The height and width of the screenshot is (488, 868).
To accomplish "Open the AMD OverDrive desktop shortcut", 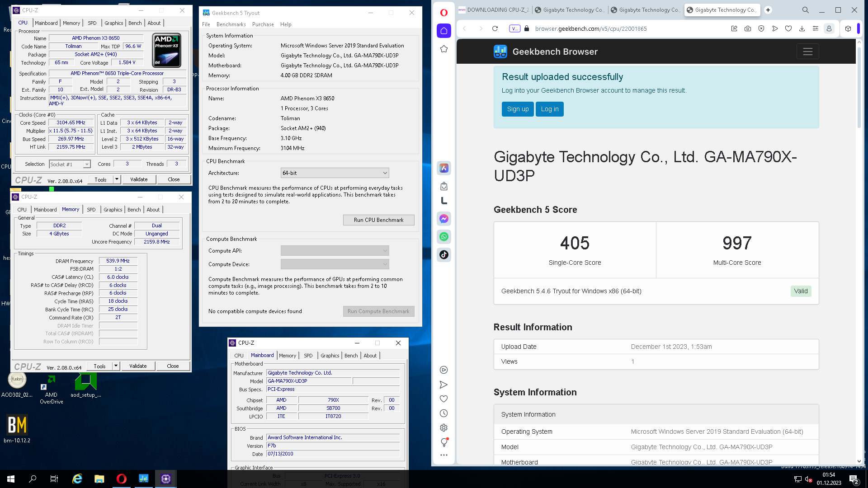I will coord(51,389).
